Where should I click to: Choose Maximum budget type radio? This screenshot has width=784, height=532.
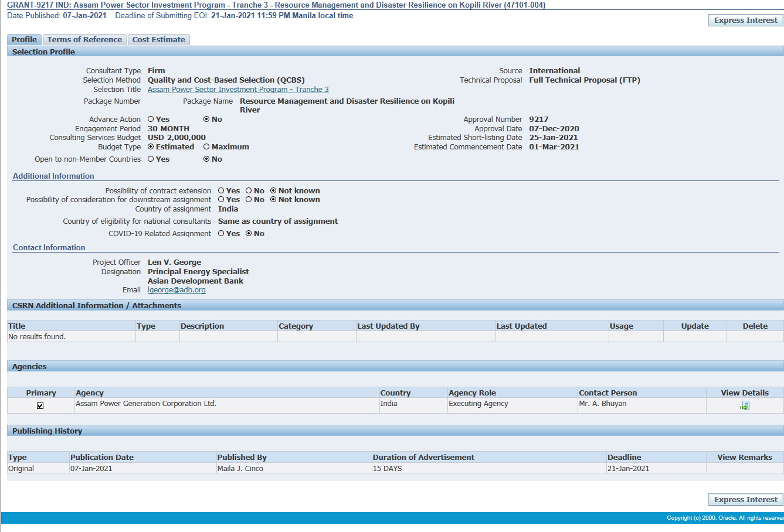tap(206, 146)
